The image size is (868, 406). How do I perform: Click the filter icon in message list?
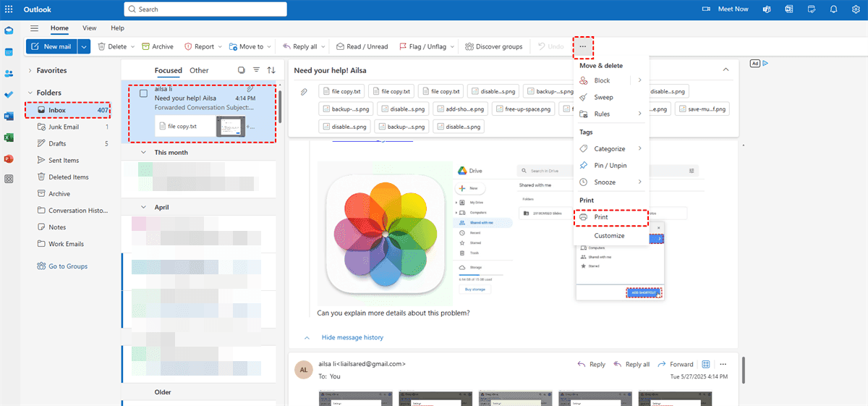[x=256, y=70]
